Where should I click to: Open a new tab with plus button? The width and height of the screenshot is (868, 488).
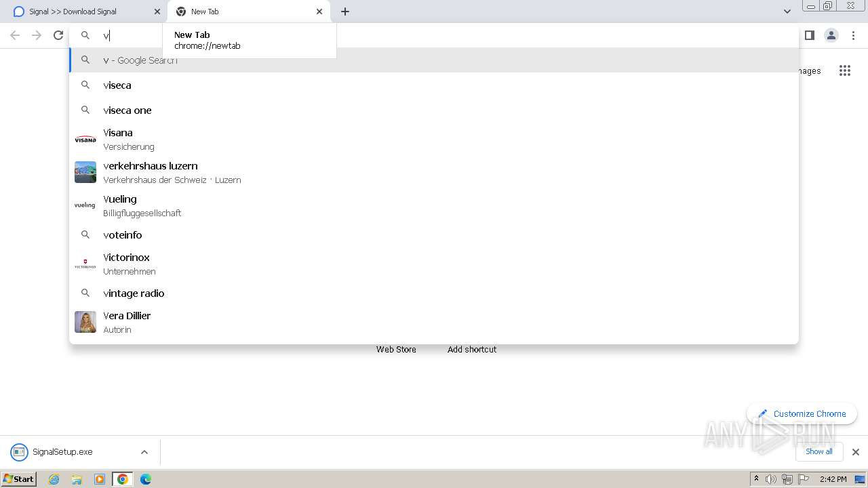[345, 12]
